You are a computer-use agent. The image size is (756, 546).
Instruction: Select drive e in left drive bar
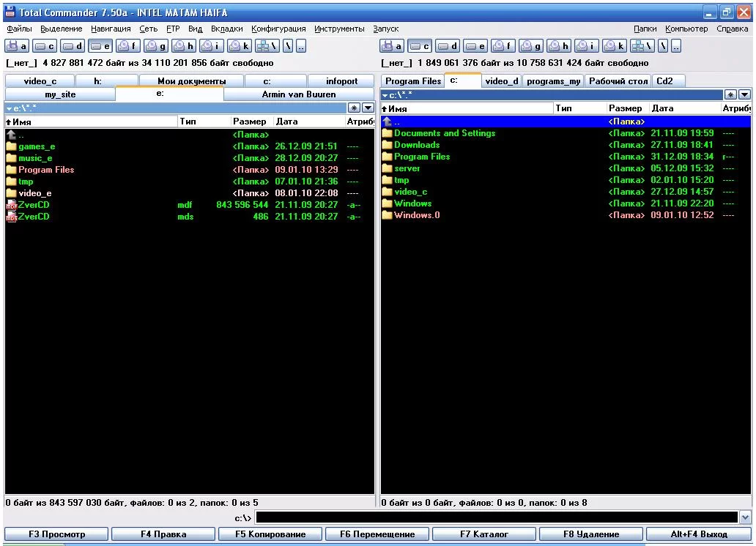click(x=100, y=46)
